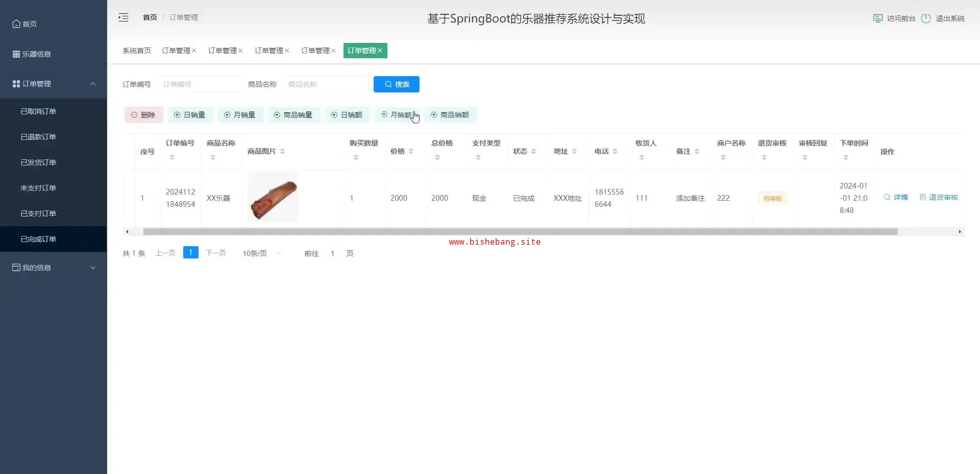The width and height of the screenshot is (980, 474).
Task: Go to 下一页 in pagination
Action: 216,253
